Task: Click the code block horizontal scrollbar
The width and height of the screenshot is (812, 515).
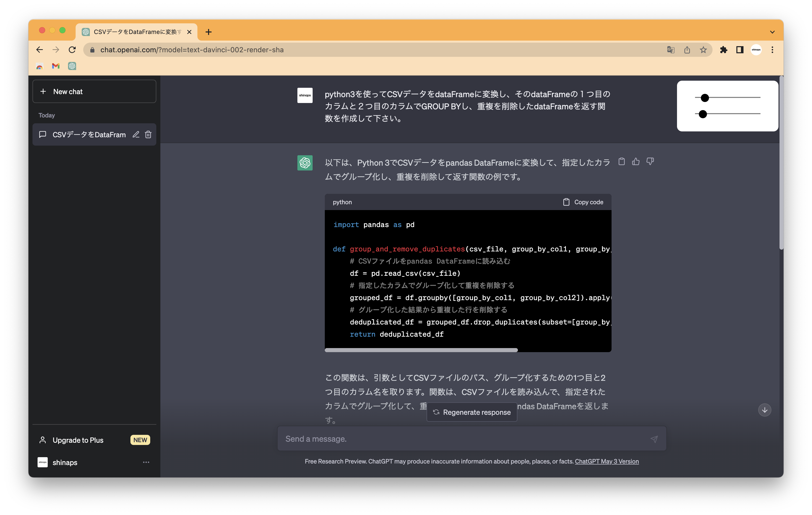Action: (x=421, y=350)
